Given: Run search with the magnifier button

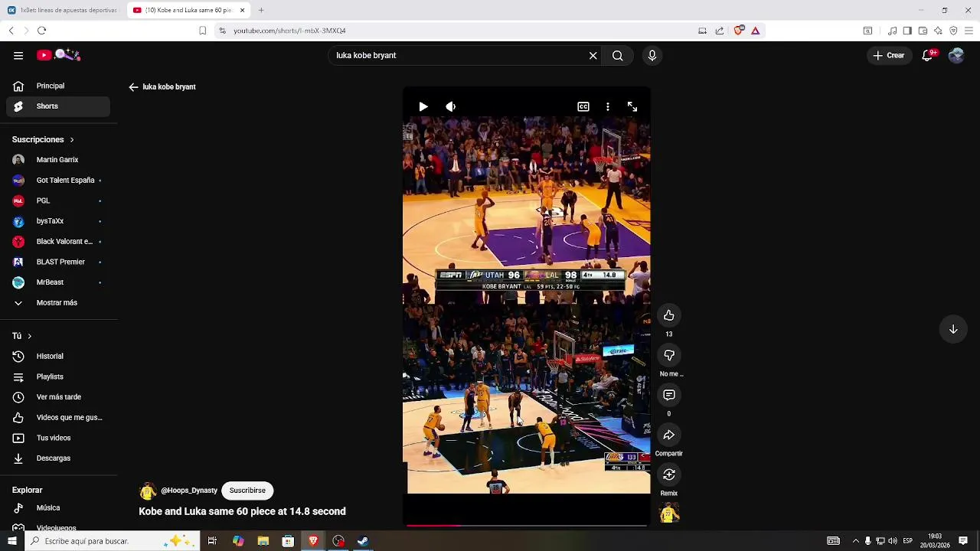Looking at the screenshot, I should [x=618, y=55].
